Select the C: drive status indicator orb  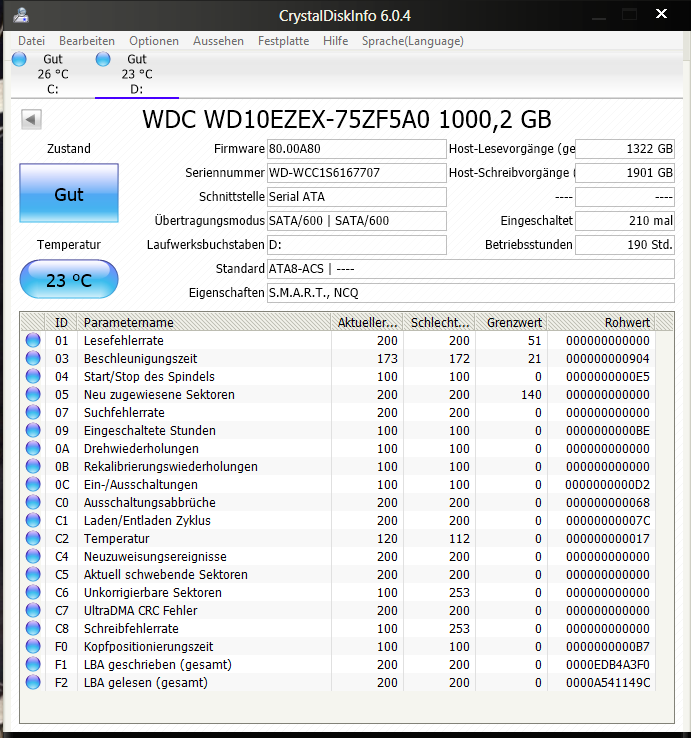point(19,59)
